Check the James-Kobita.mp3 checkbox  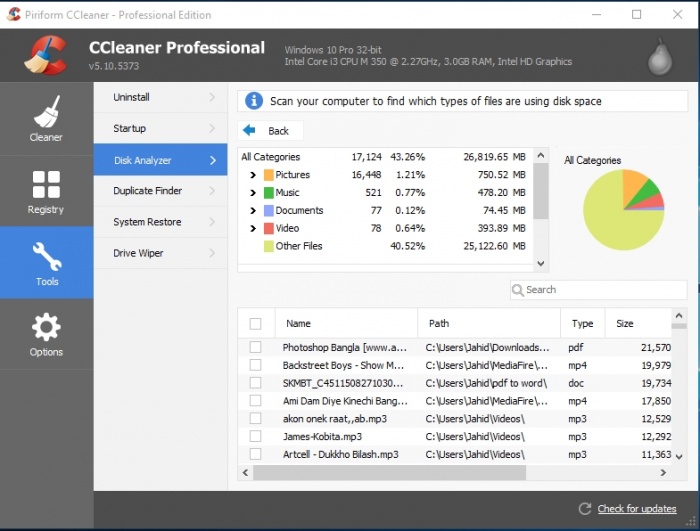(x=255, y=436)
